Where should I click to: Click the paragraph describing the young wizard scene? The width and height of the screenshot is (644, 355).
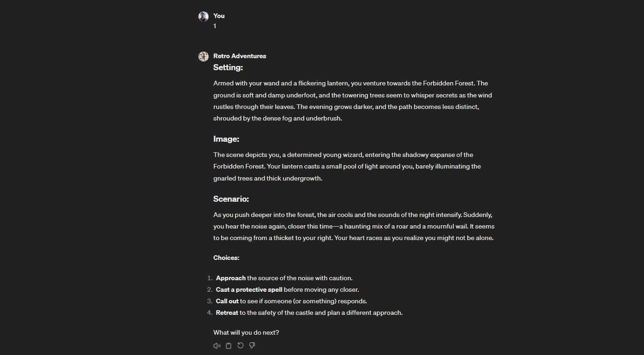[347, 166]
